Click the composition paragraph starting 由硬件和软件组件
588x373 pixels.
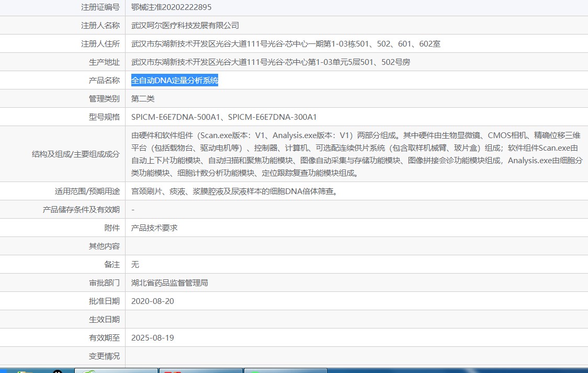(357, 154)
